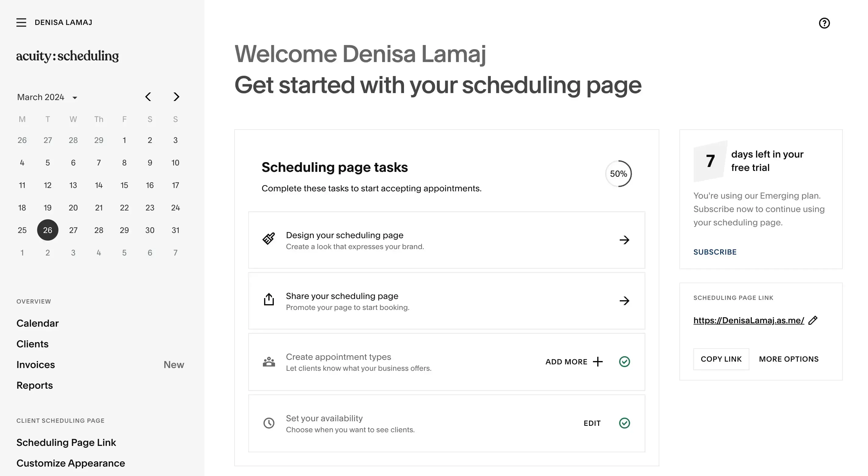Click the SUBSCRIBE link
The image size is (868, 476).
(x=715, y=252)
